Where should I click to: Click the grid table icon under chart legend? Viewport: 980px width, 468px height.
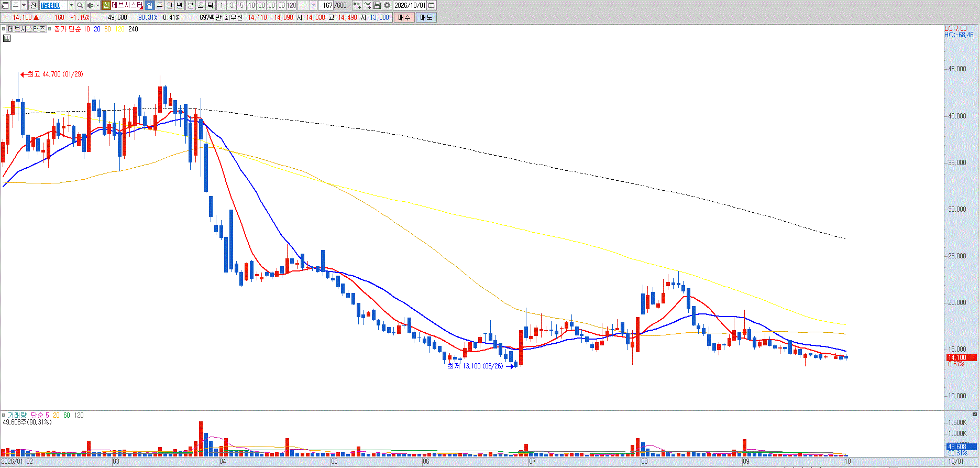[7, 38]
